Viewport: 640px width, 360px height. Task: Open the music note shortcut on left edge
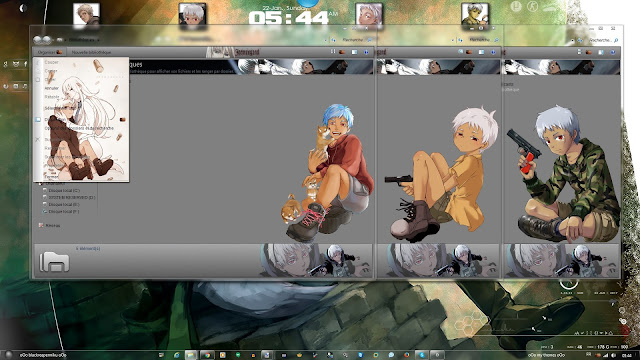click(x=25, y=86)
